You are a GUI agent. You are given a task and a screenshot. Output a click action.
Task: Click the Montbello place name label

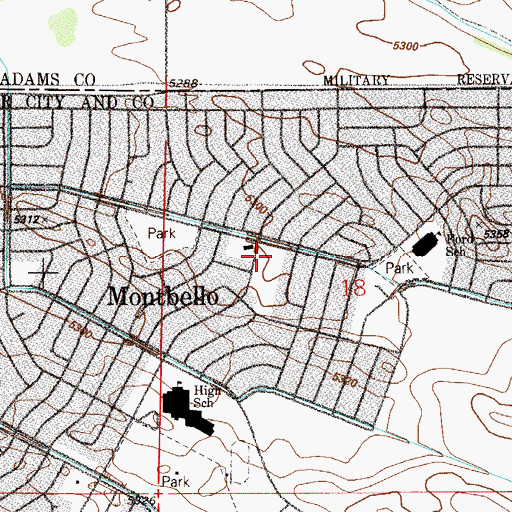point(164,297)
